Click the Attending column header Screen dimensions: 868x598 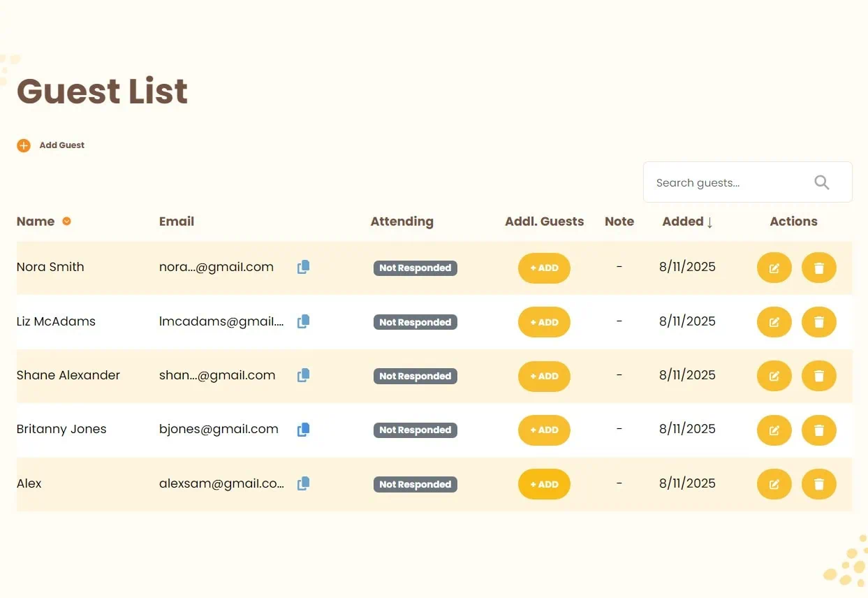click(402, 221)
